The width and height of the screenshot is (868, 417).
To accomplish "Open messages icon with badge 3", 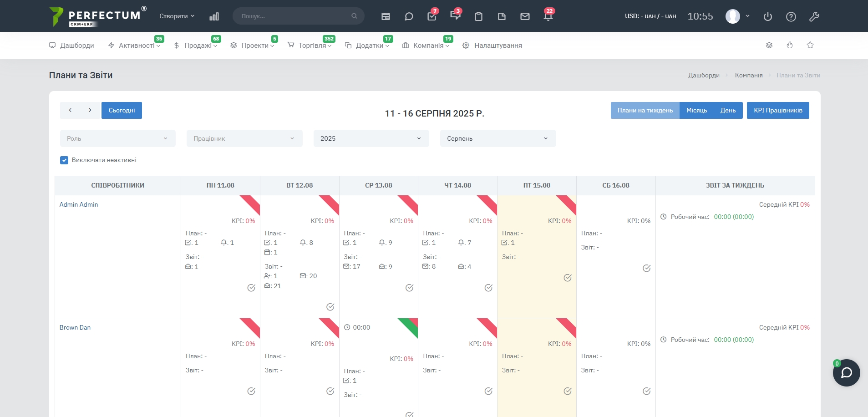I will click(x=455, y=15).
